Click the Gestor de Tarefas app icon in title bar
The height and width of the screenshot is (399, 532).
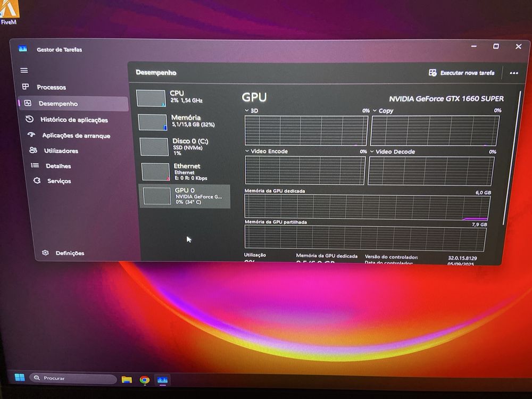tap(23, 49)
